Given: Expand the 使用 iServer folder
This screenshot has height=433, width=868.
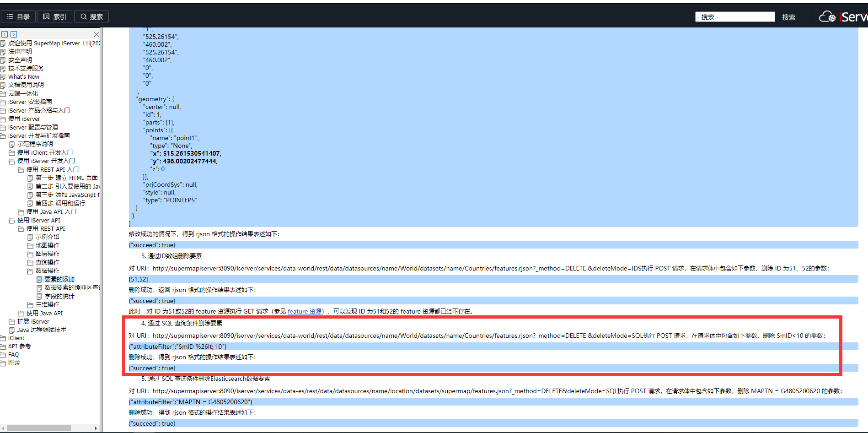Looking at the screenshot, I should 3,119.
